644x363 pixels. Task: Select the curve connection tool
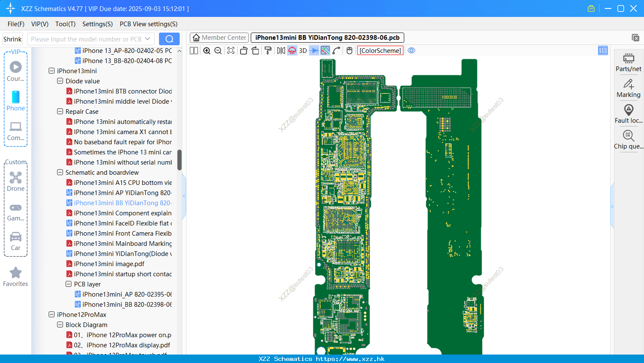click(337, 50)
